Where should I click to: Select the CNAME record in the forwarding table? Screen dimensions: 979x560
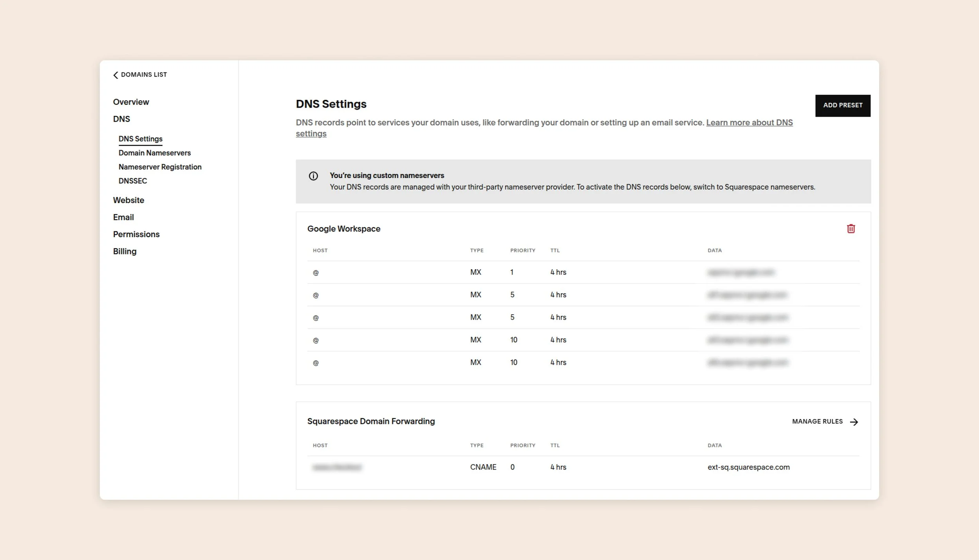pyautogui.click(x=483, y=467)
